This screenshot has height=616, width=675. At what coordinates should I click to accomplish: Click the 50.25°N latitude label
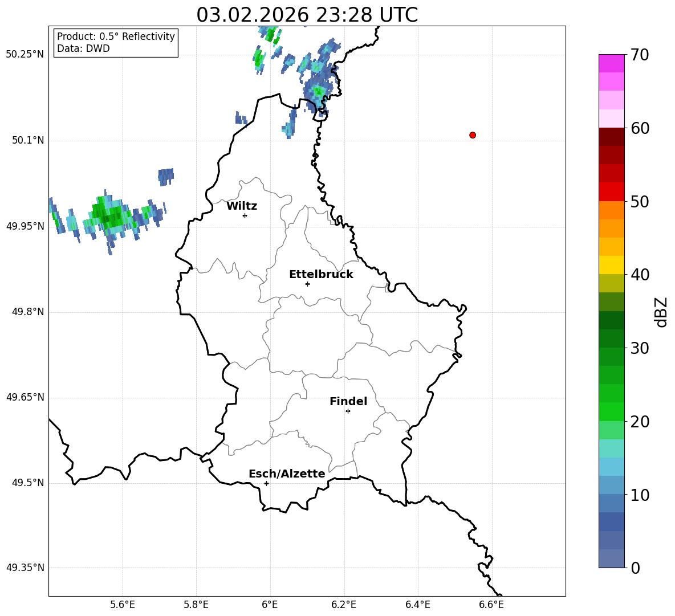[25, 55]
